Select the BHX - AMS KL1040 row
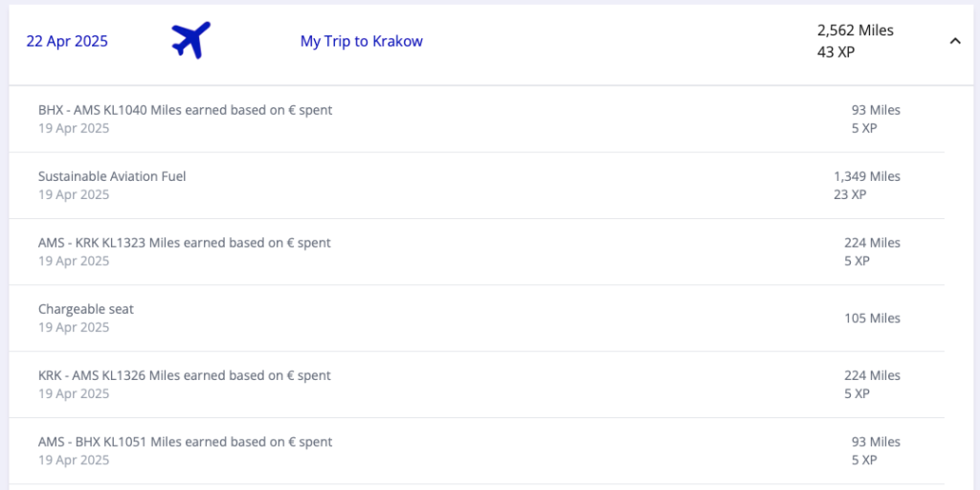 point(185,110)
